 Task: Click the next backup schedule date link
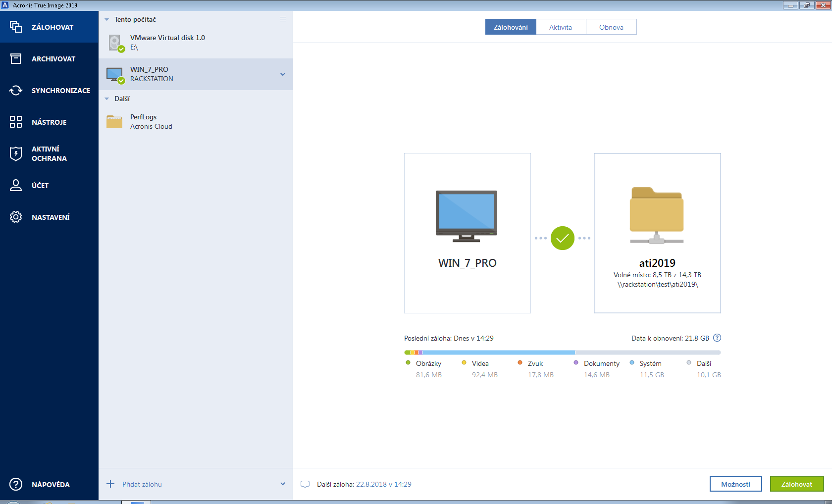pyautogui.click(x=384, y=484)
